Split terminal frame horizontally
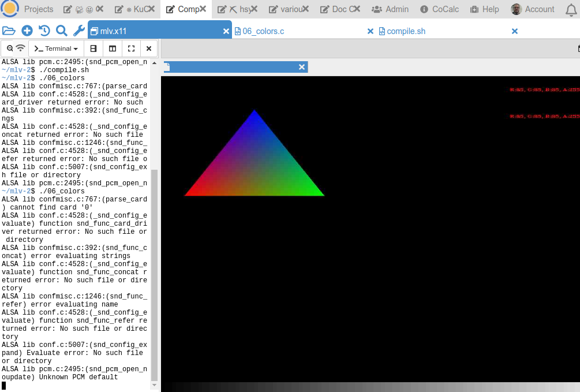Viewport: 580px width, 392px height. point(93,49)
